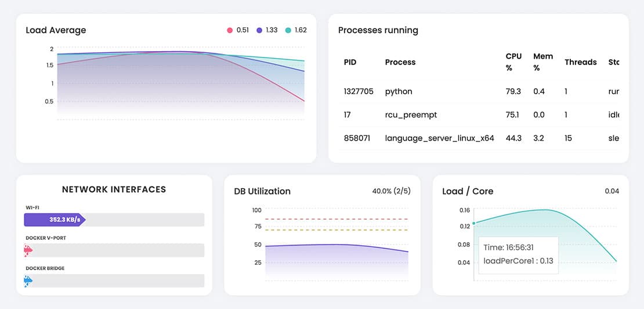Click the Process column header
Screen dimensions: 644x309
(400, 62)
